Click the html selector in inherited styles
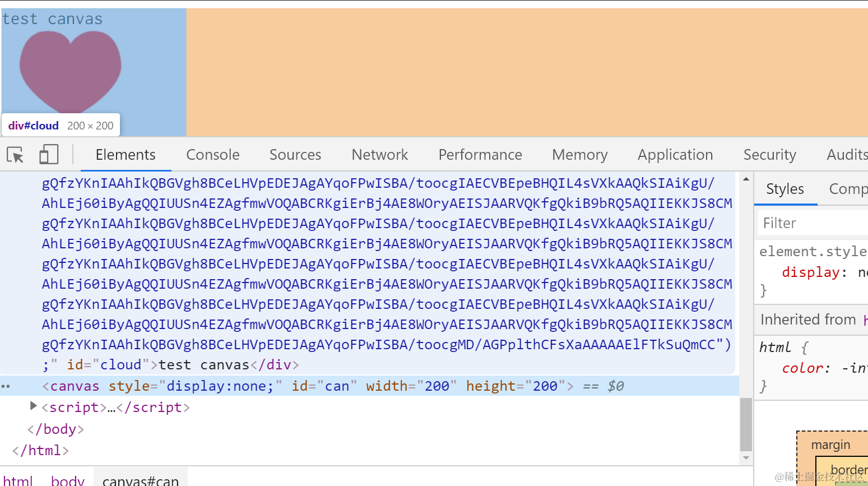This screenshot has width=868, height=486. 776,347
